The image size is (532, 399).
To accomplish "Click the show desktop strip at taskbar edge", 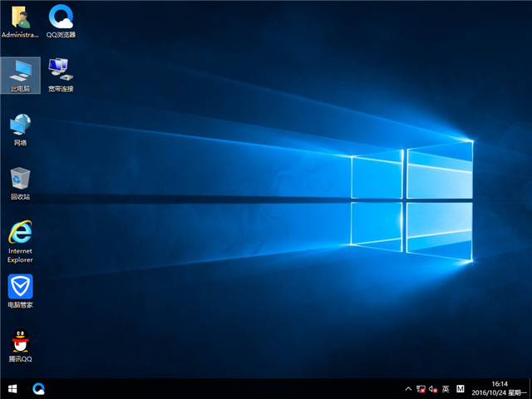I will point(530,388).
